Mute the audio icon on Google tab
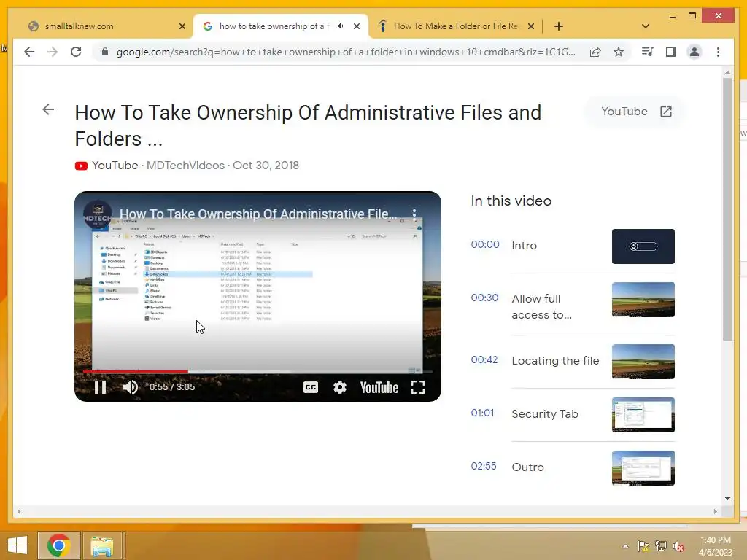This screenshot has height=560, width=747. [341, 26]
